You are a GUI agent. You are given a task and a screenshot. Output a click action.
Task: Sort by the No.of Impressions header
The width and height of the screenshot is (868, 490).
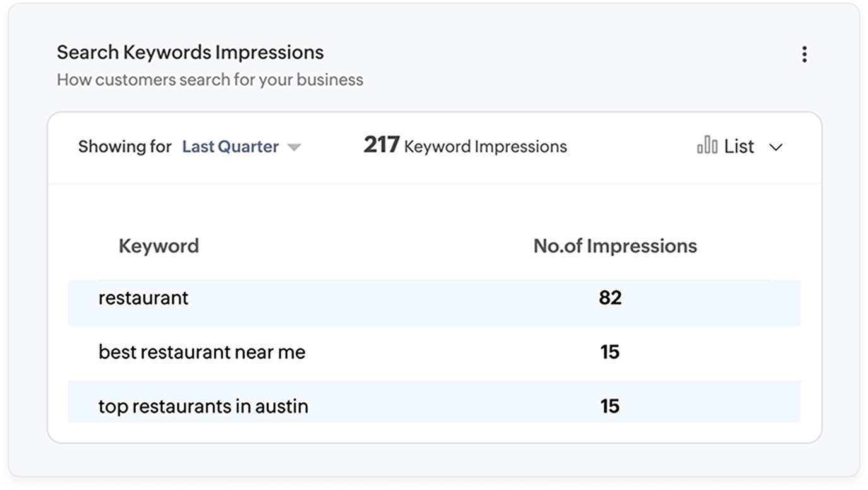(615, 246)
